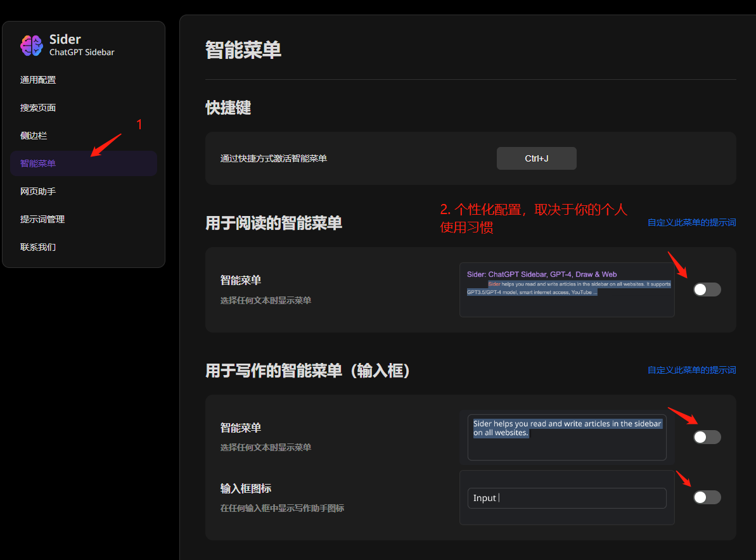Open 自定义此菜单的提示词 link for the writing menu
Screen dimensions: 756x560
(691, 370)
